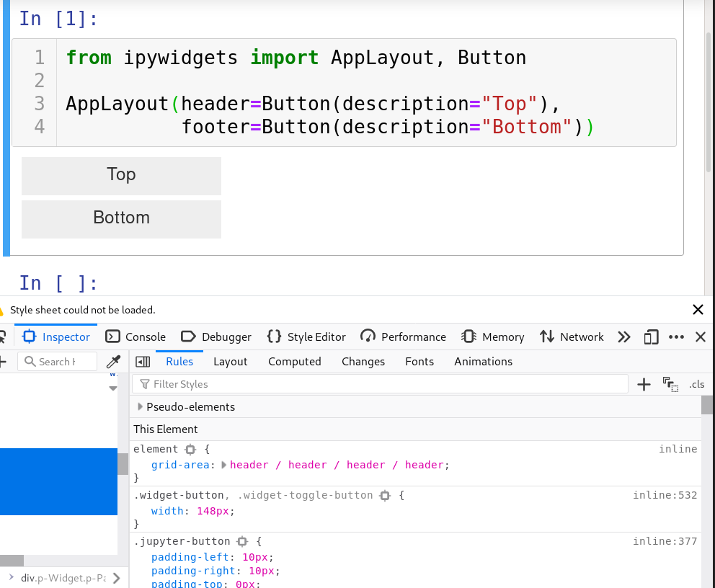
Task: Click the highlighted selected markup node
Action: (58, 482)
